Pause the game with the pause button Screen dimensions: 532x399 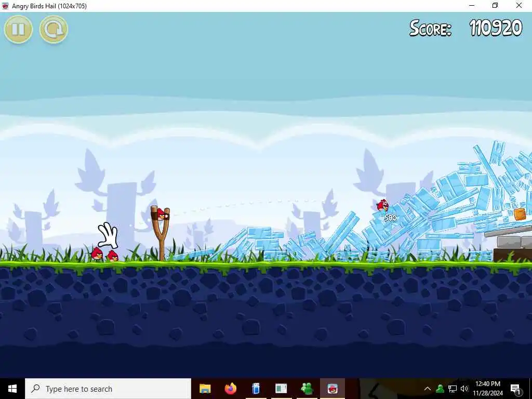(18, 29)
